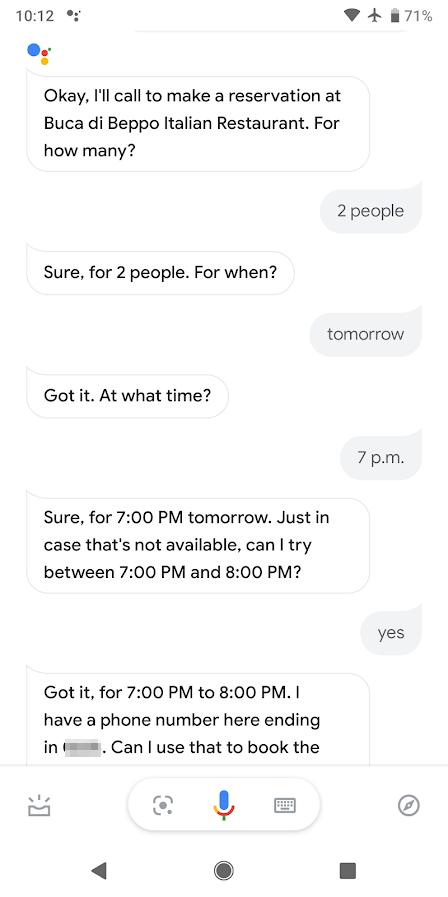The image size is (448, 897).
Task: Select the "yes" reply bubble
Action: (391, 633)
